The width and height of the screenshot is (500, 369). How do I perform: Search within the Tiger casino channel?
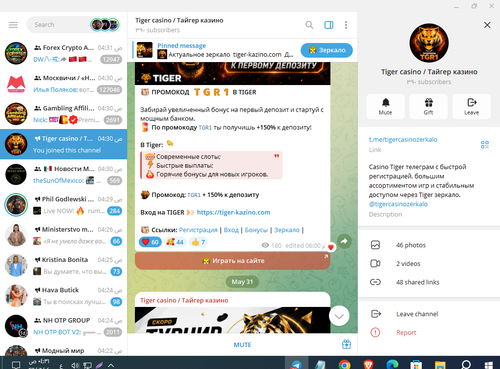(309, 25)
